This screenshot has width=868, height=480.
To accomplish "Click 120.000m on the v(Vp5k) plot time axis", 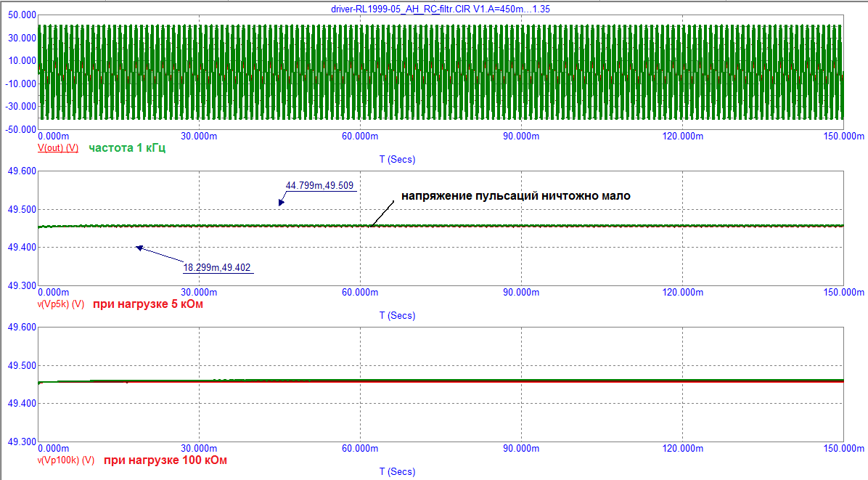I will tap(682, 293).
